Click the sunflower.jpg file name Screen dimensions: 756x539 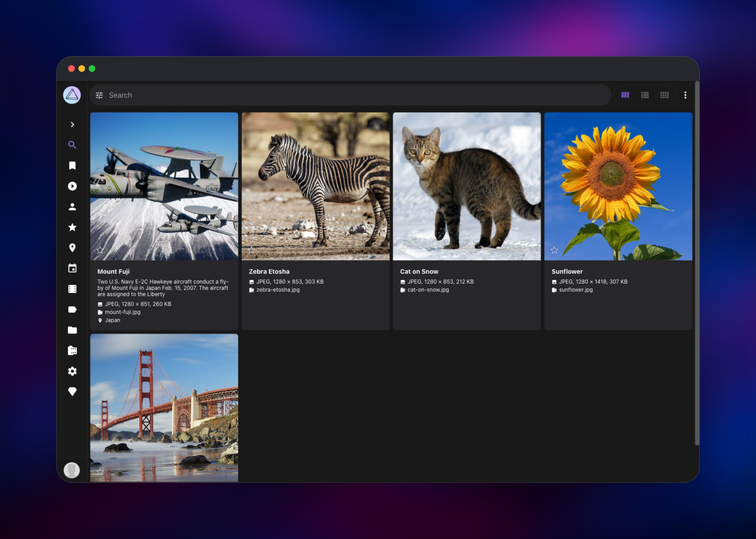click(576, 290)
